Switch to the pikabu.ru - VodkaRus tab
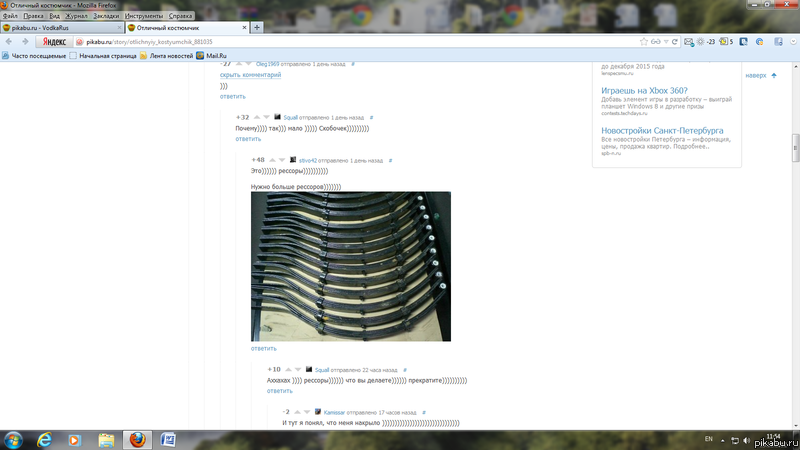This screenshot has width=800, height=450. point(62,28)
